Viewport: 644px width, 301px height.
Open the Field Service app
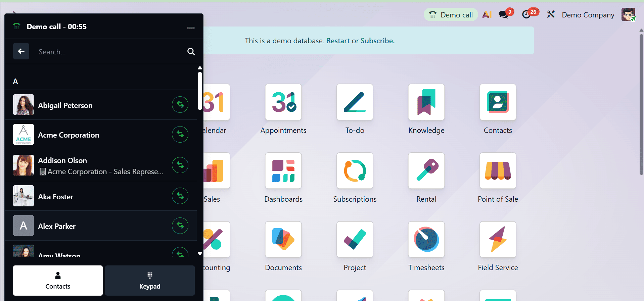coord(498,240)
